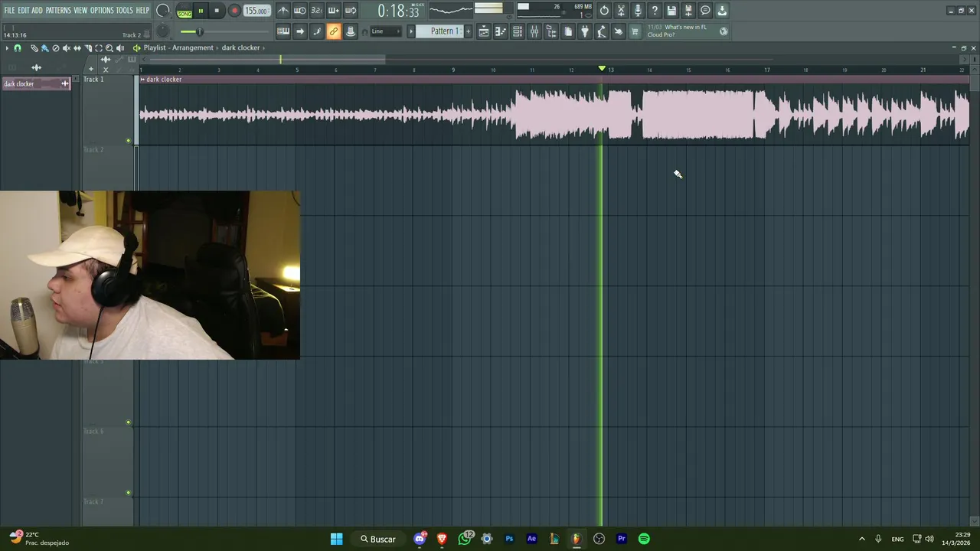Select the playlist Zoom tool

109,48
